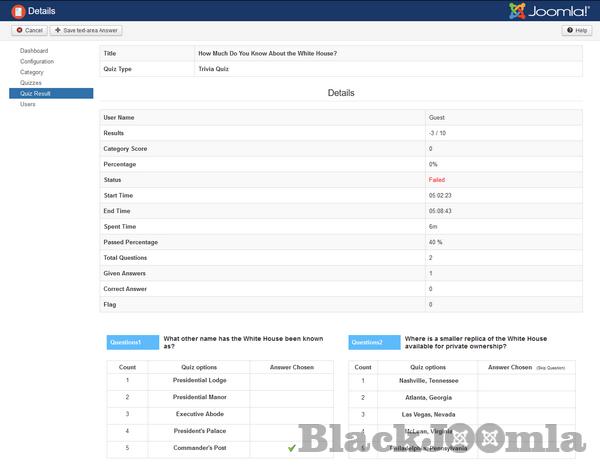This screenshot has width=600, height=468.
Task: Click the Help question mark icon
Action: [569, 31]
